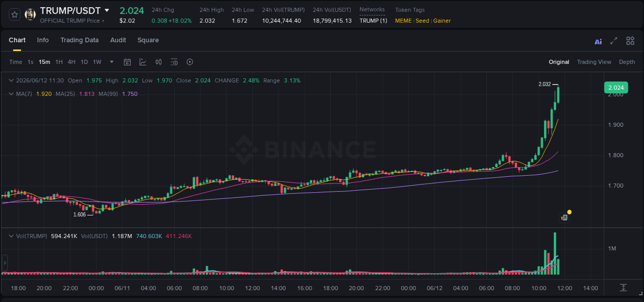
Task: Collapse the MA indicator legend chevron
Action: [x=11, y=94]
